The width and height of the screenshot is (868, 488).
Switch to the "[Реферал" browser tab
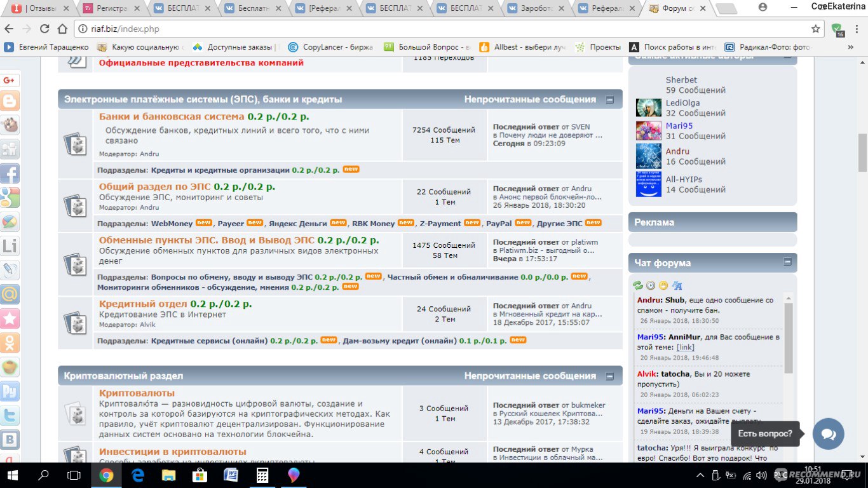tap(324, 9)
